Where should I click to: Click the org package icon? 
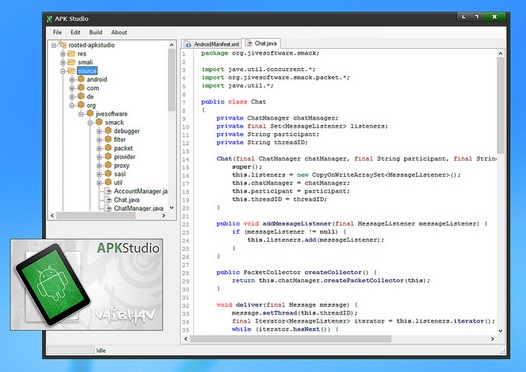click(x=81, y=105)
